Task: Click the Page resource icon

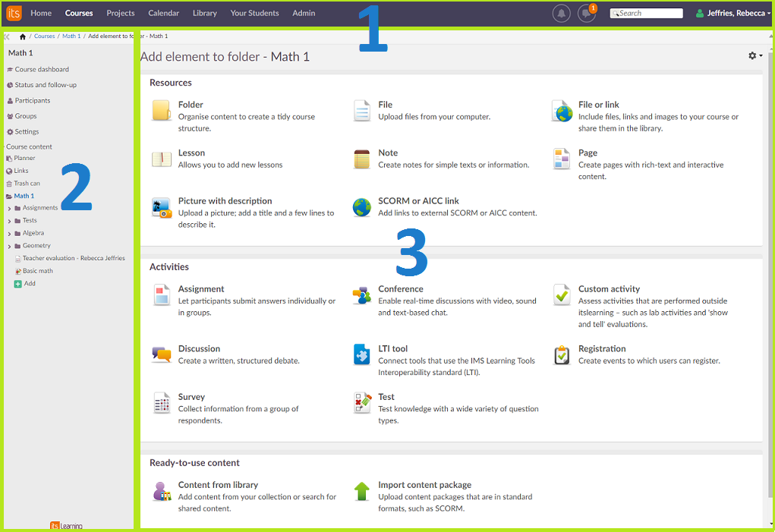Action: point(562,159)
